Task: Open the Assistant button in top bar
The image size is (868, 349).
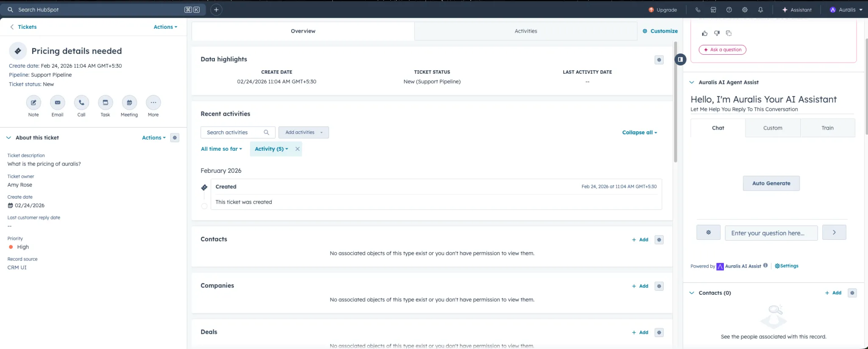Action: (x=796, y=10)
